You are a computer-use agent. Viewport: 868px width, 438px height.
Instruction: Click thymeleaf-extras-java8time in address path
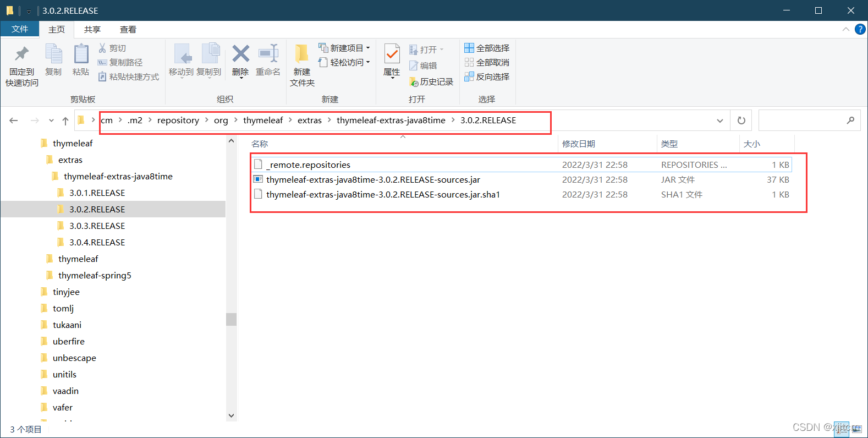tap(391, 121)
